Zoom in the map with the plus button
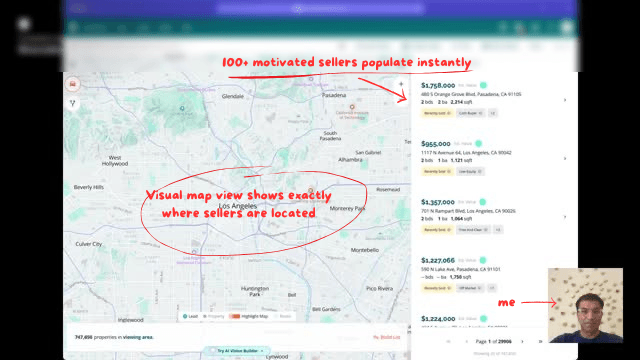This screenshot has height=360, width=640. pos(401,84)
